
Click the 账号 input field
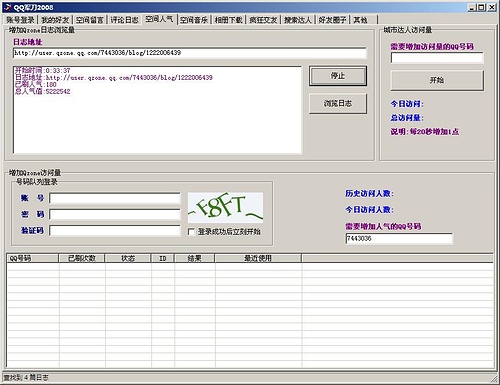[115, 198]
